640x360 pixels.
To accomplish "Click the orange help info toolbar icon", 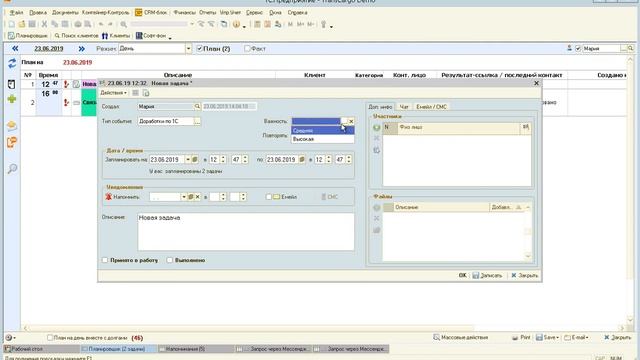I will [236, 24].
